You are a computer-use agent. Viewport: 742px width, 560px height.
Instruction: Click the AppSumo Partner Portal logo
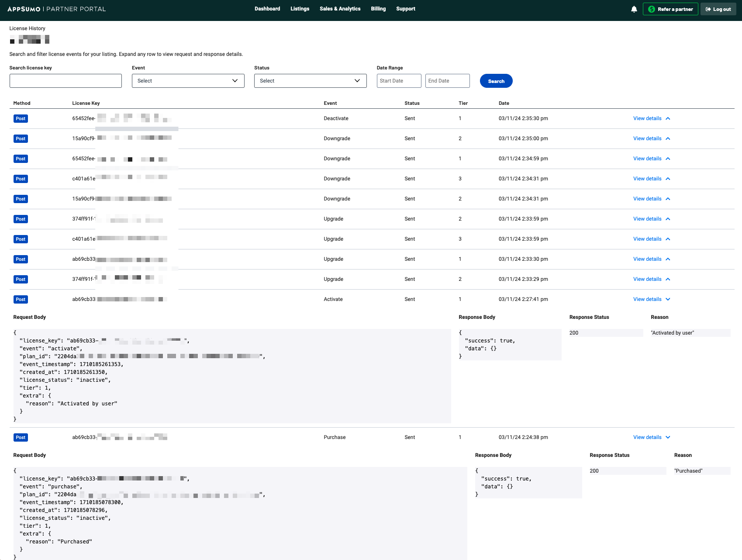pyautogui.click(x=56, y=9)
